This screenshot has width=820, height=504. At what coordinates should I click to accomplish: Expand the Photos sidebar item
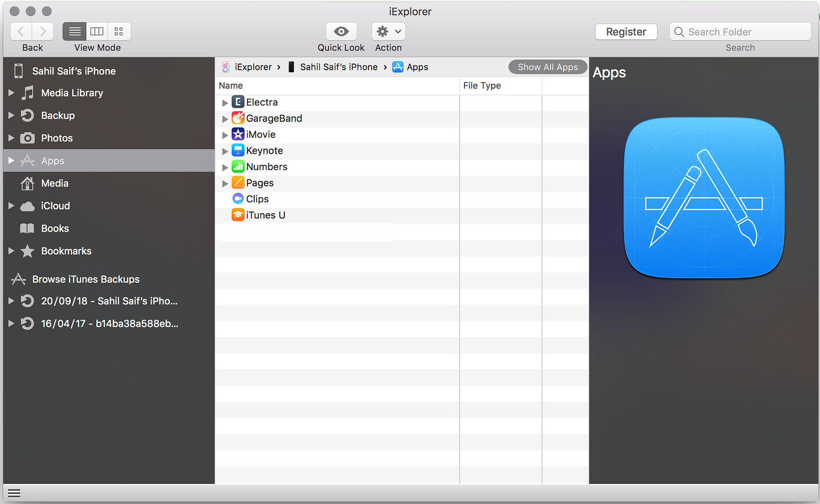pos(11,138)
